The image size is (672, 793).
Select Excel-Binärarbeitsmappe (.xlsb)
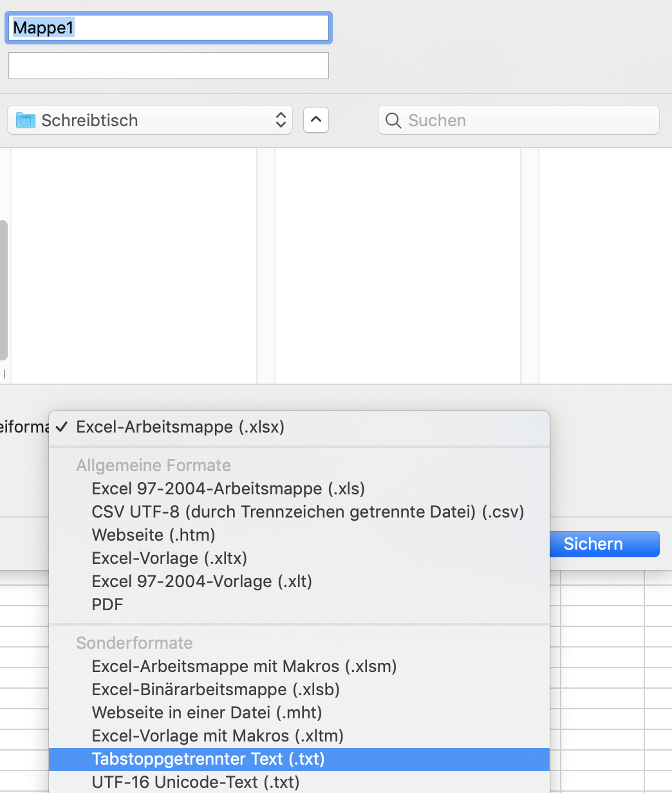[x=299, y=689]
